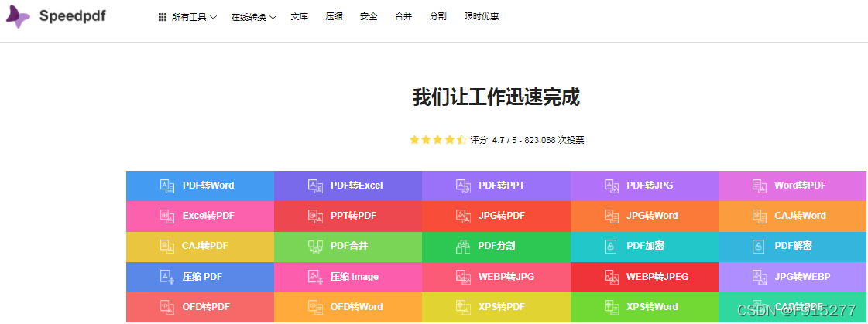Click the WEBP转JPG tile icon
This screenshot has width=868, height=324.
point(463,277)
